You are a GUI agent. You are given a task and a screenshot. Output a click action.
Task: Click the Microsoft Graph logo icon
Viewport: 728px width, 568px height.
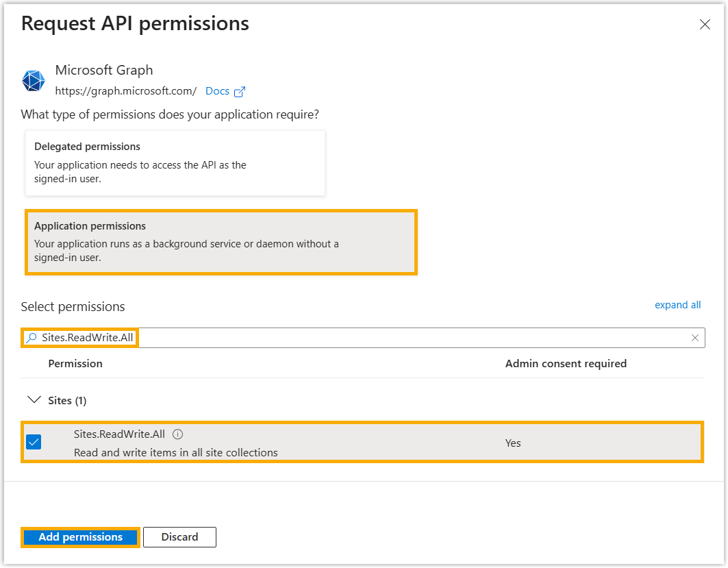point(33,81)
